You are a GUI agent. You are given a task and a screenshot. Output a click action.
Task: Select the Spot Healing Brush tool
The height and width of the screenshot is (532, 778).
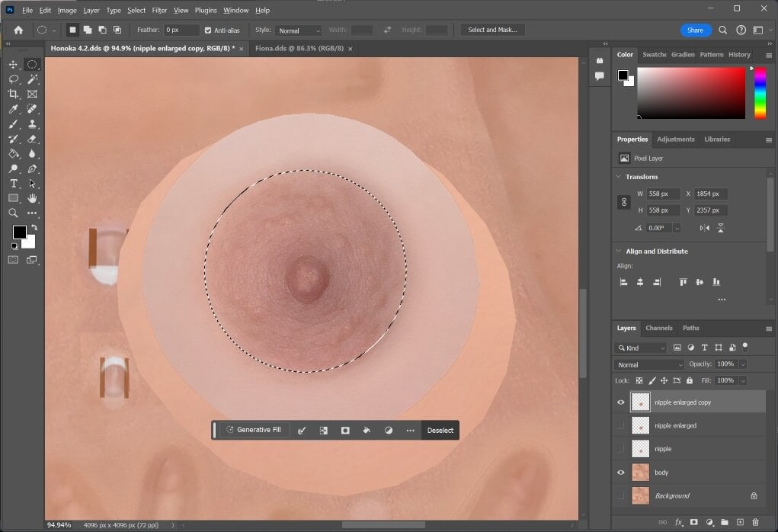tap(32, 109)
